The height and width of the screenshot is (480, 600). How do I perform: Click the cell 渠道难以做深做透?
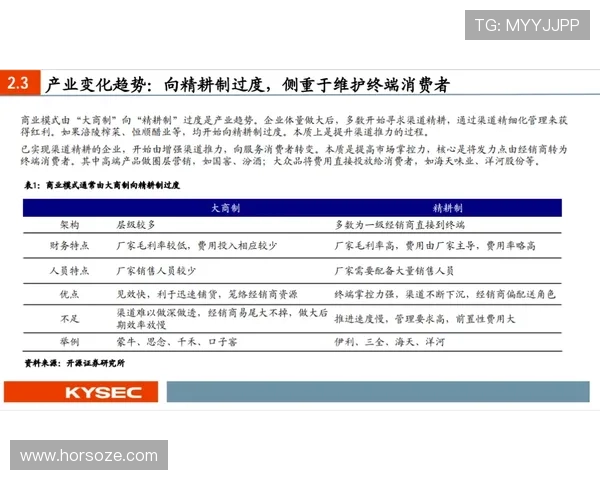222,318
